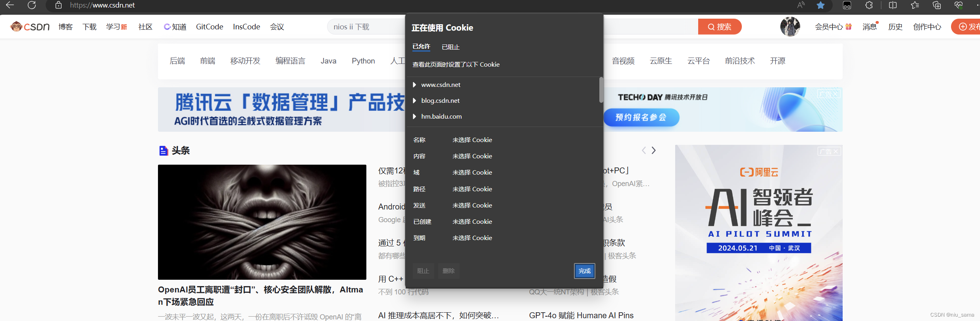Click the cookie list scrollbar

click(601, 90)
